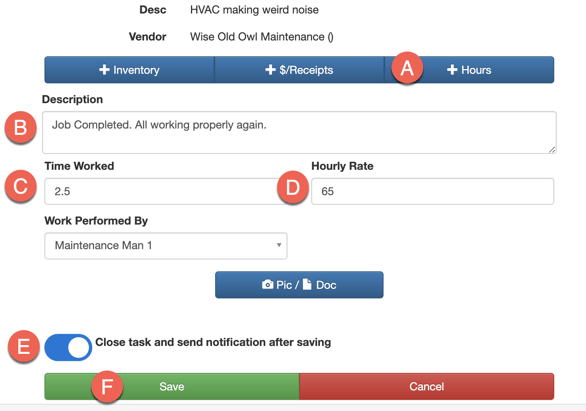Toggle close task and send notification switch
Screen dimensions: 586x411
68,347
